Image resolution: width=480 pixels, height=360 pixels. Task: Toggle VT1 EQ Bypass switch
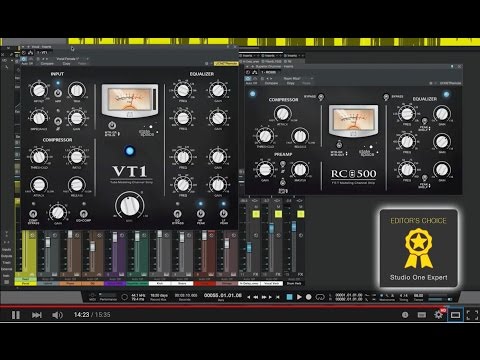click(178, 214)
